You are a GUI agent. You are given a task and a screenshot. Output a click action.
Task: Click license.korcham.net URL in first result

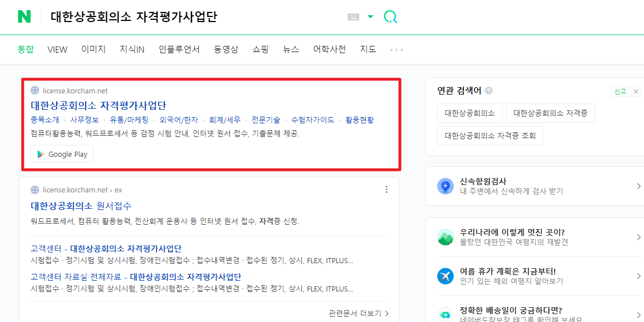point(75,91)
